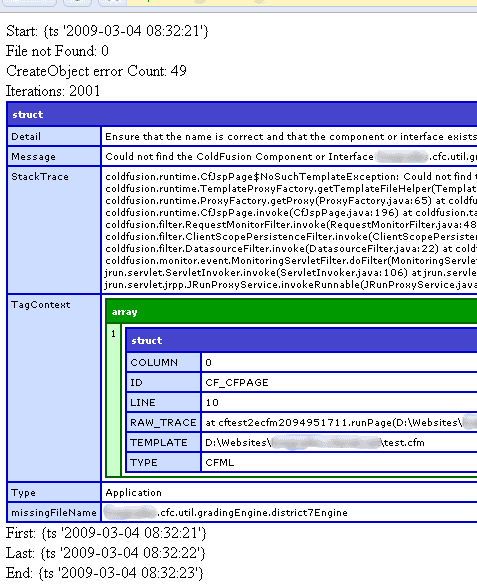This screenshot has width=477, height=587.
Task: Click the TEMPLATE key cell
Action: pos(163,442)
